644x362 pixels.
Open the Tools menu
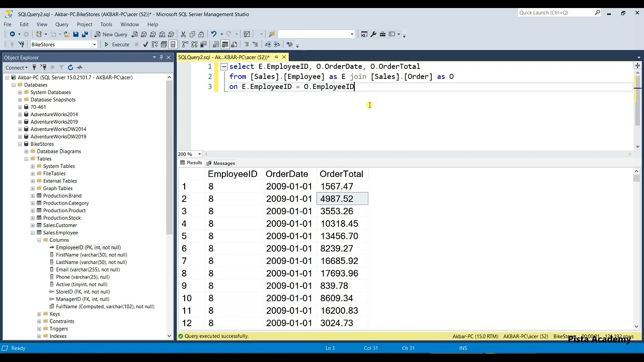click(106, 24)
